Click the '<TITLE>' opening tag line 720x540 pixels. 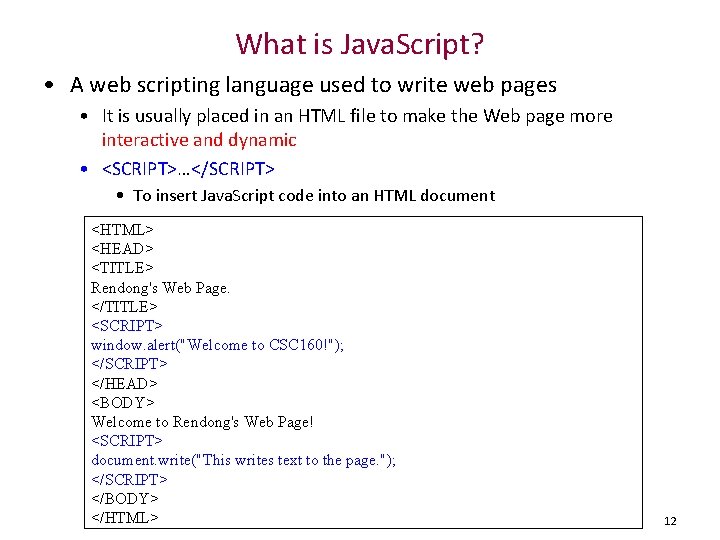click(x=122, y=268)
